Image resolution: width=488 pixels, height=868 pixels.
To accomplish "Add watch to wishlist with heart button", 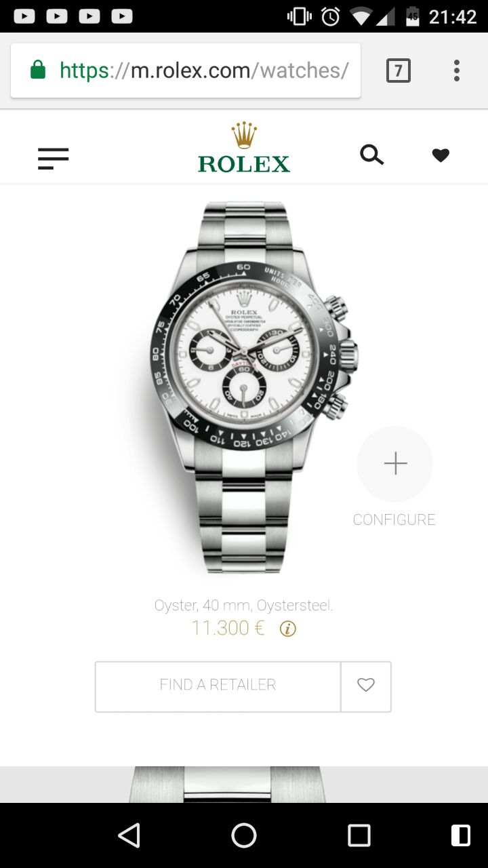I will tap(366, 686).
